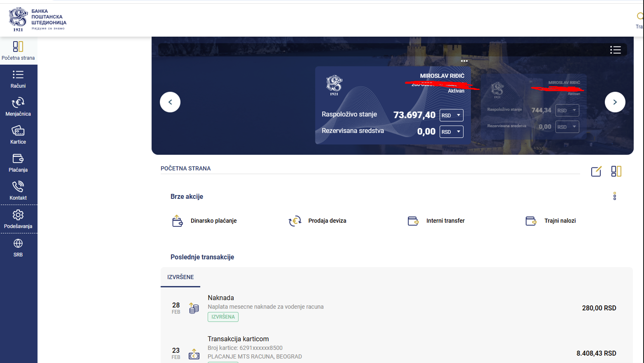Viewport: 644px width, 363px height.
Task: Open Računi in the sidebar
Action: [18, 79]
